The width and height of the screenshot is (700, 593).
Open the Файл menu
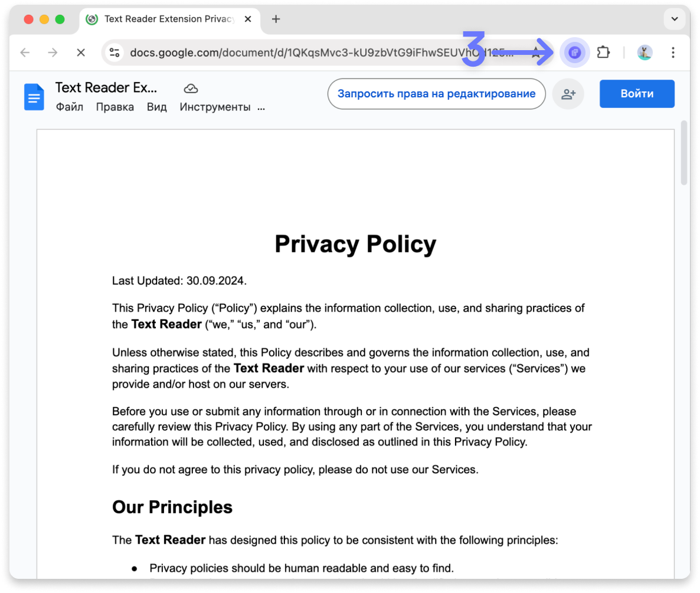(x=69, y=107)
